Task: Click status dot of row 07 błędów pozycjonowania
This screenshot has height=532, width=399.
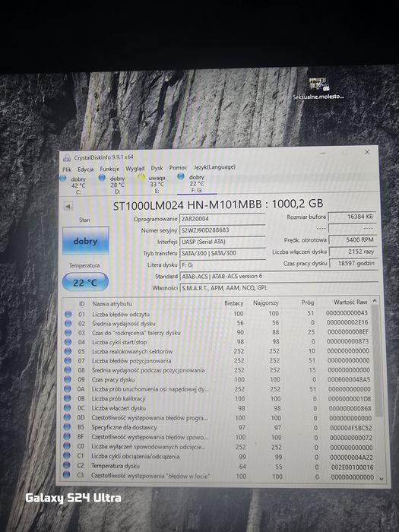Action: pos(68,361)
